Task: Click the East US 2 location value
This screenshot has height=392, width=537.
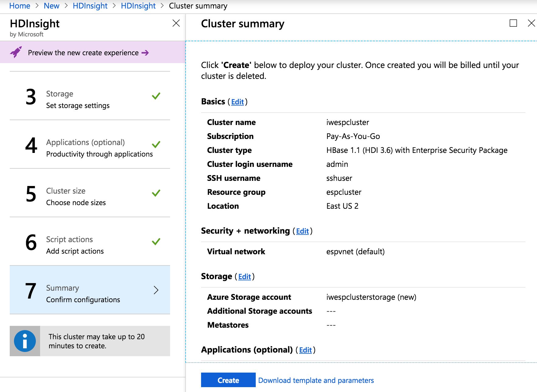Action: pyautogui.click(x=342, y=206)
